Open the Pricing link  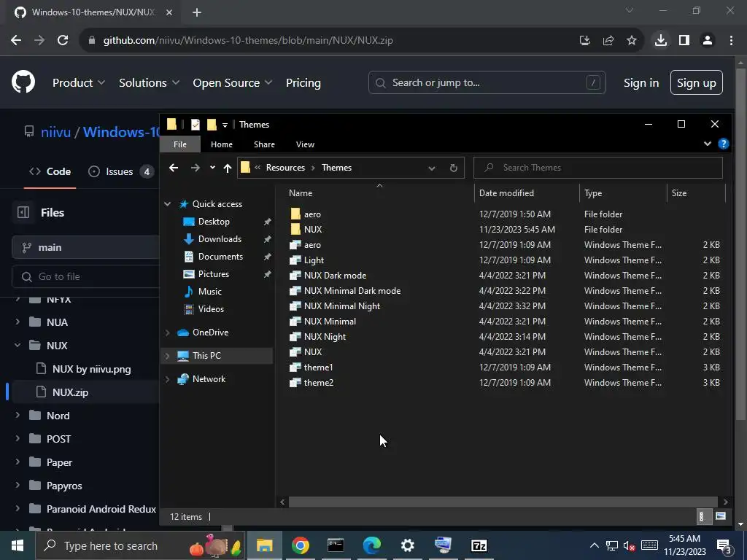pos(303,83)
